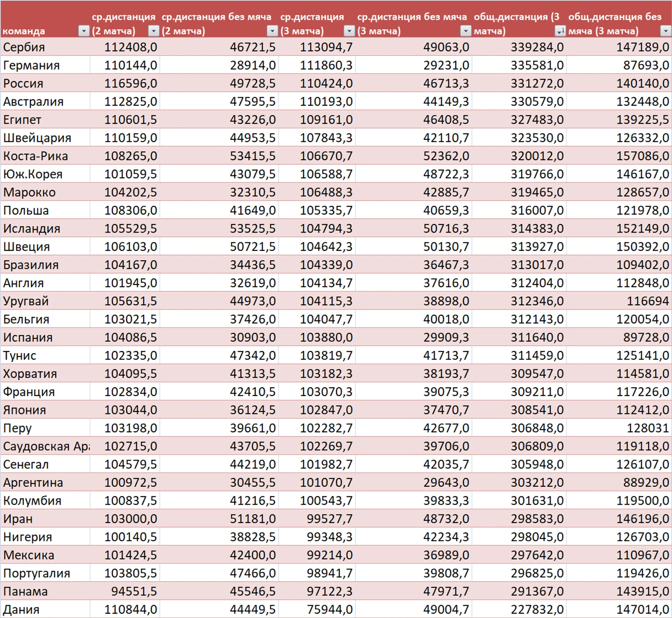Click Mexico's value 297642,0
This screenshot has height=618, width=672.
pos(537,555)
